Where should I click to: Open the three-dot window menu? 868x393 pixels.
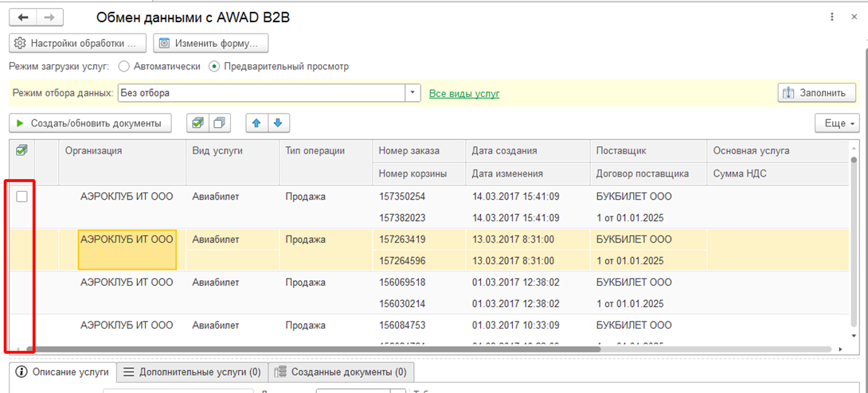832,17
